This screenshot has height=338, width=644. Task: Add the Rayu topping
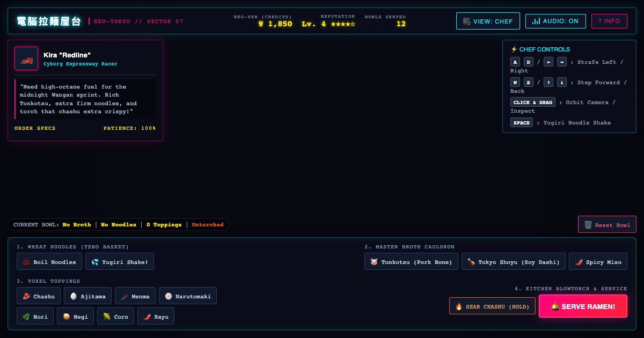tap(156, 317)
